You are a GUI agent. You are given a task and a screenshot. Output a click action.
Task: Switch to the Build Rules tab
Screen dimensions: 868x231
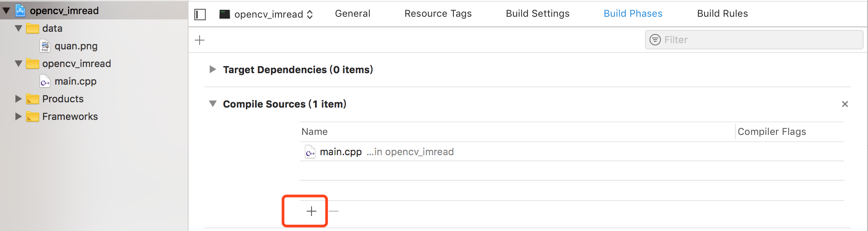pyautogui.click(x=722, y=14)
